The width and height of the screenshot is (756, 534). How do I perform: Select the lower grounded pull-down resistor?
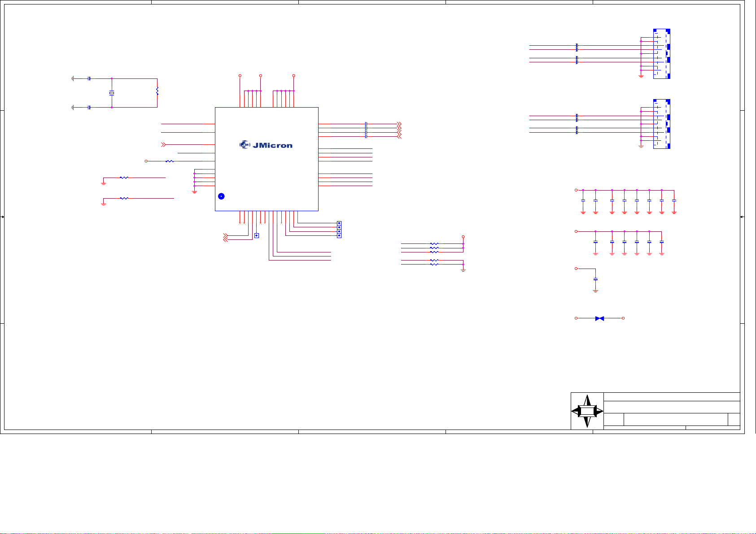[x=124, y=198]
